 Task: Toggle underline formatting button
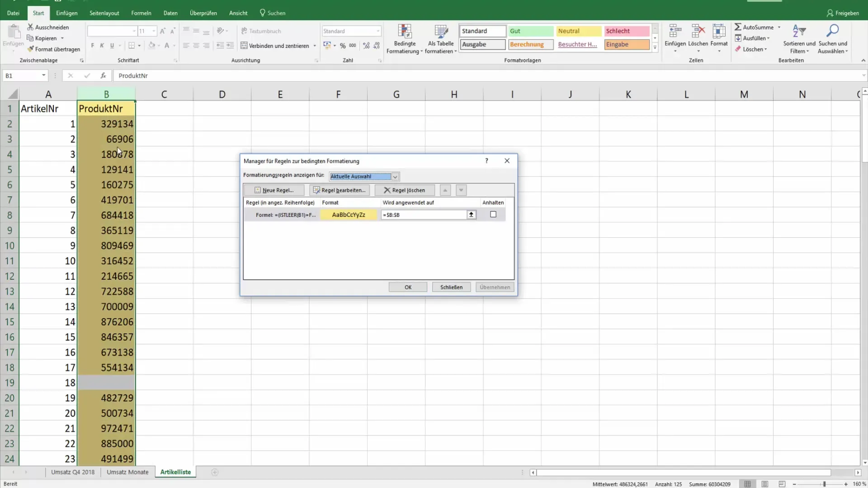112,46
